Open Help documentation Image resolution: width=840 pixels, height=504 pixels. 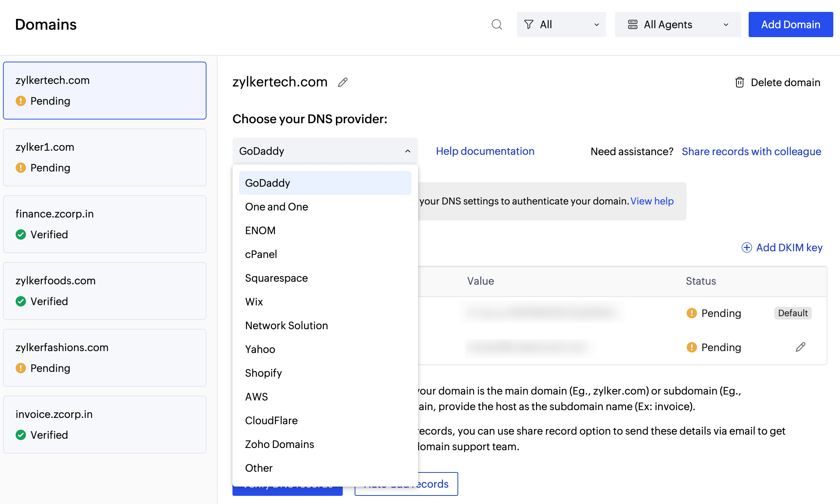tap(485, 151)
